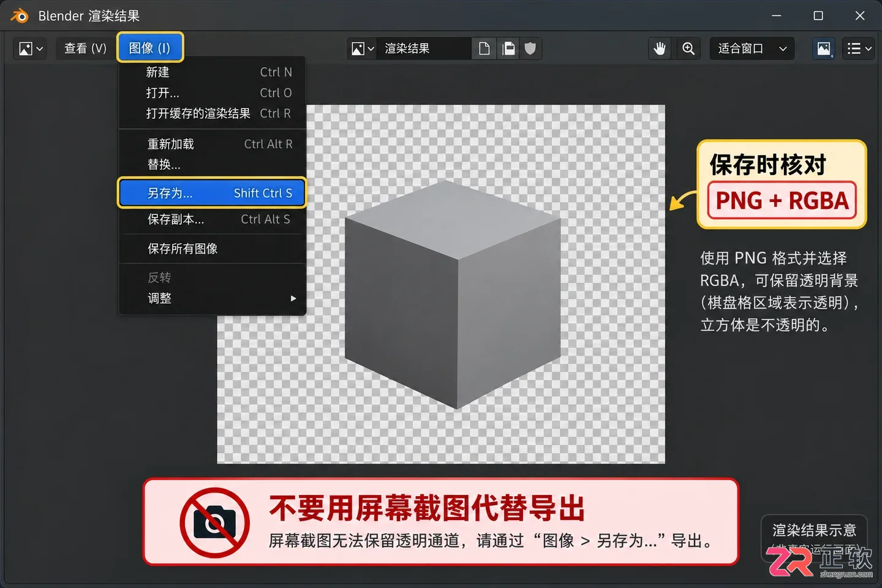
Task: Expand the 调整 submenu arrow
Action: click(293, 298)
